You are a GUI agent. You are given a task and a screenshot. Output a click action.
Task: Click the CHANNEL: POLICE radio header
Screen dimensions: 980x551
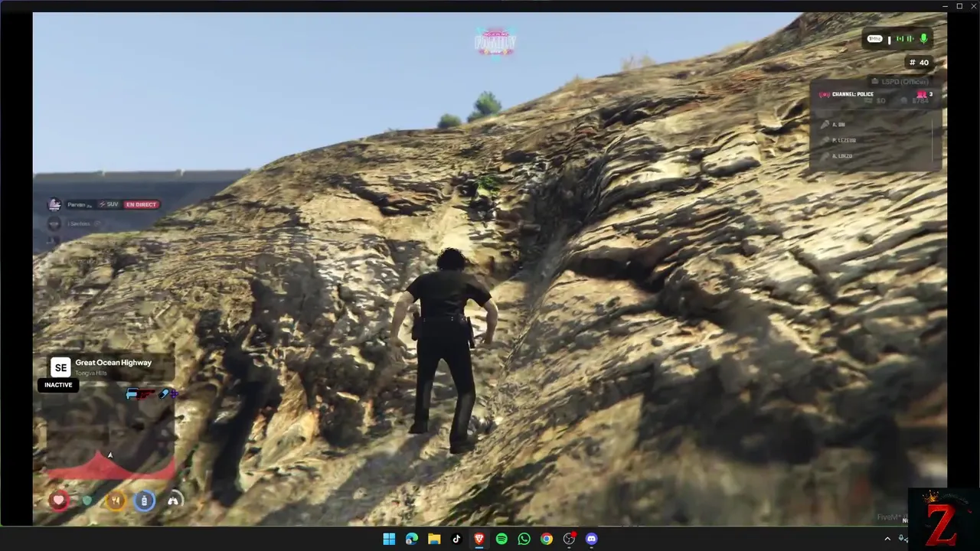[852, 94]
